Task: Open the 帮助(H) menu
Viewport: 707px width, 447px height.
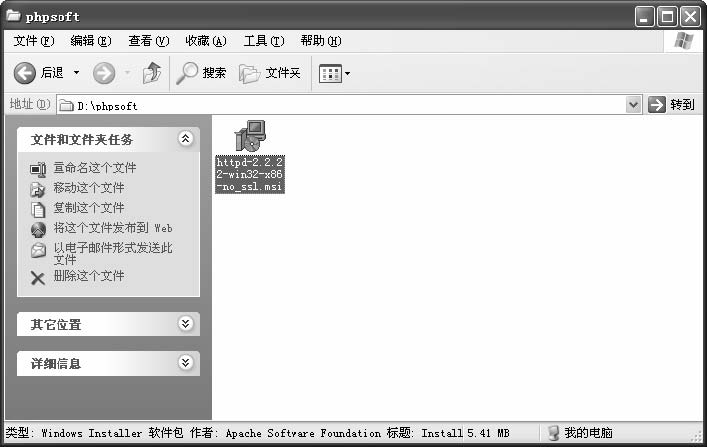Action: (x=321, y=41)
